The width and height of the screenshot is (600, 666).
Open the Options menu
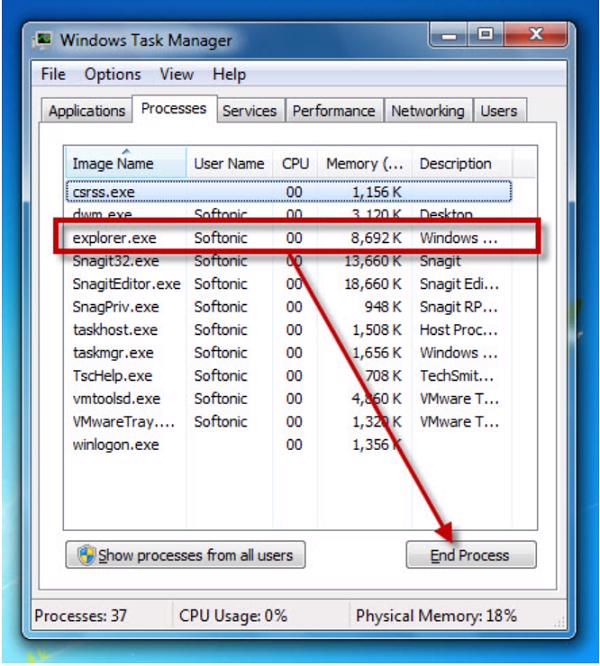pos(113,74)
